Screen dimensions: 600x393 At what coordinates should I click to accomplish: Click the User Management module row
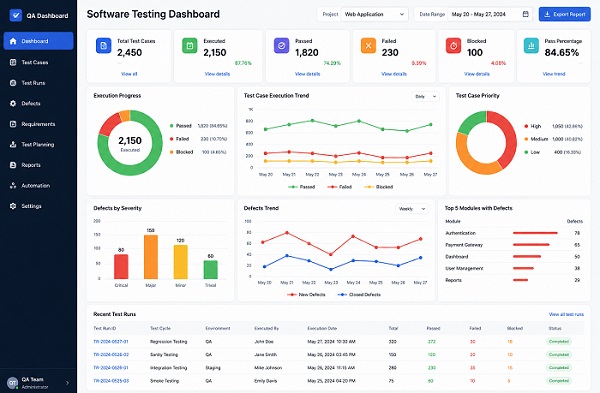click(514, 268)
